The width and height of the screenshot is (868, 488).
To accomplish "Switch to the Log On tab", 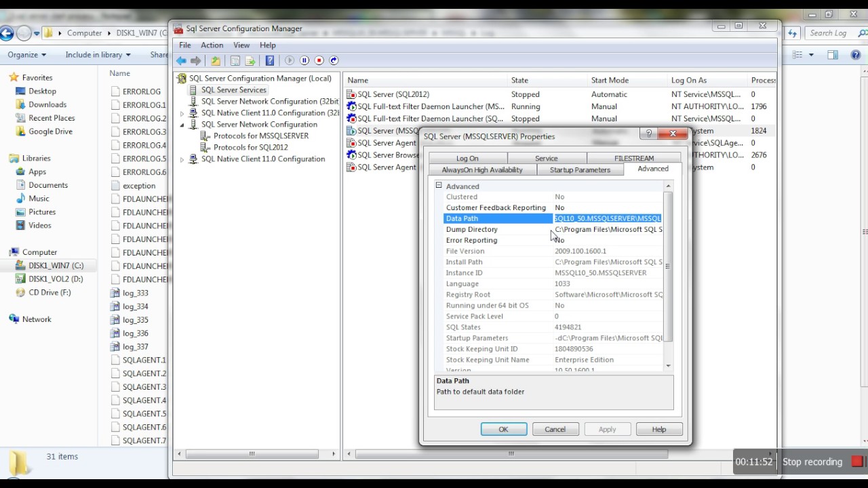I will coord(467,159).
